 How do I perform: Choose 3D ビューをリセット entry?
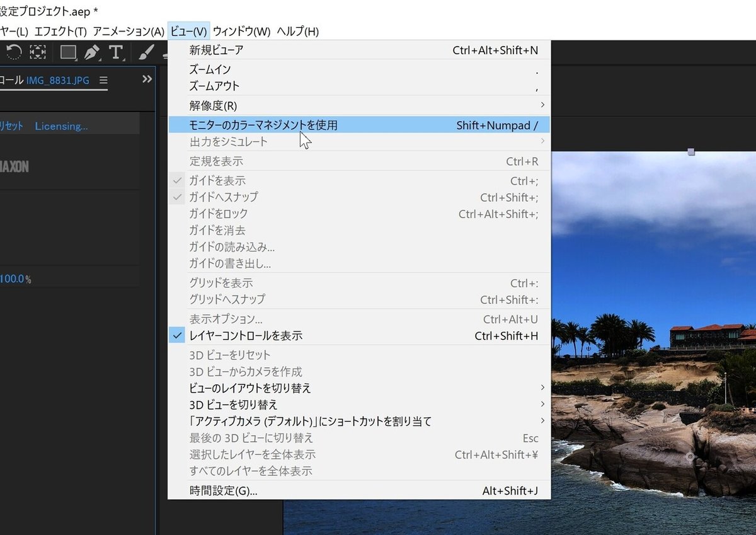(359, 355)
